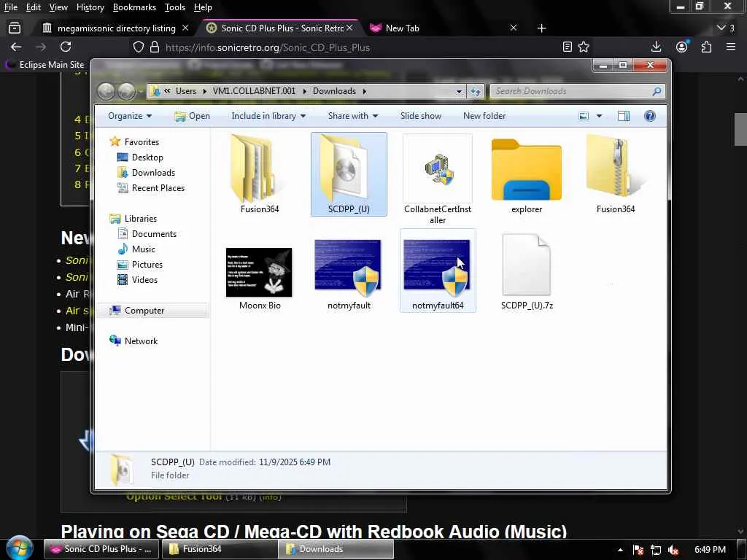747x560 pixels.
Task: Open Eclipse Main Site bookmark
Action: (x=44, y=64)
